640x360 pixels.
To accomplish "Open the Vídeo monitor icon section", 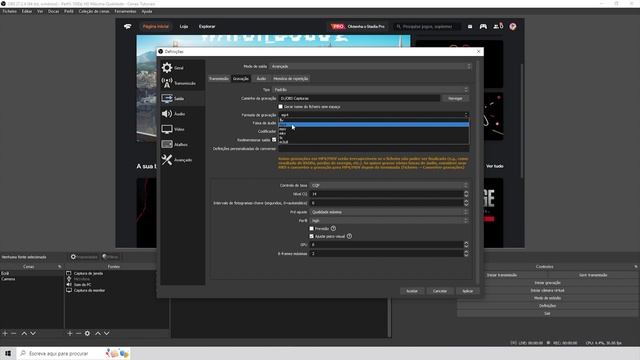I will click(167, 129).
